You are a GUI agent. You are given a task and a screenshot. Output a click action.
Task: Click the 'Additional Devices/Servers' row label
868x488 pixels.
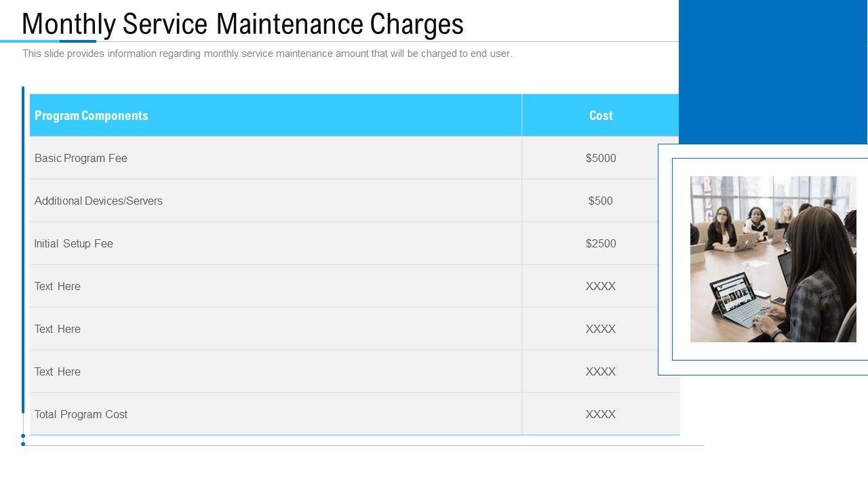tap(99, 201)
